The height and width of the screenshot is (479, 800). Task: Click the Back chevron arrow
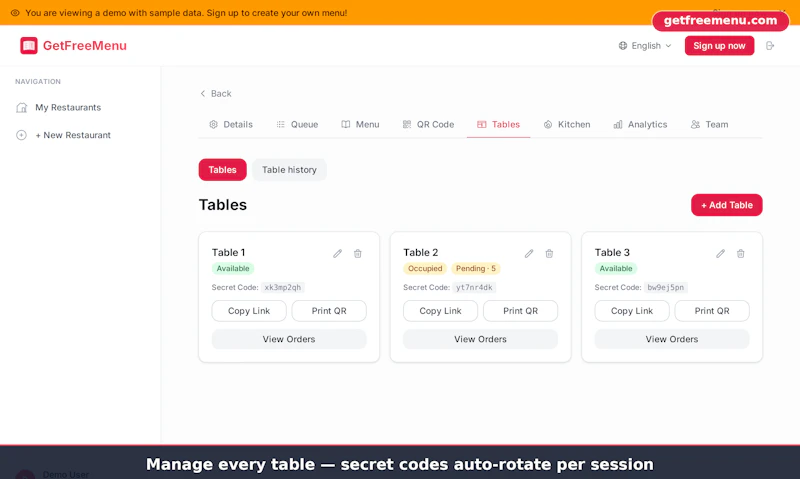click(203, 93)
